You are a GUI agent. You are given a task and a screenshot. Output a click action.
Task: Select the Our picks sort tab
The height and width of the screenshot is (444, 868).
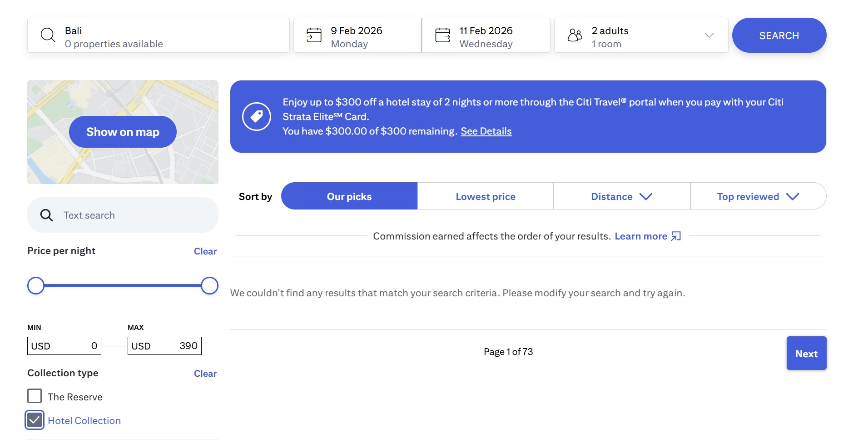(349, 196)
